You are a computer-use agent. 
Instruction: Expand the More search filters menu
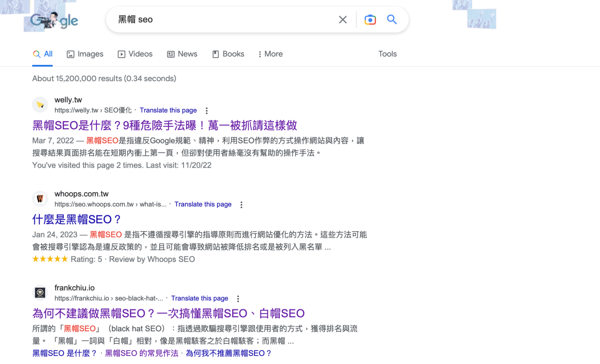click(270, 54)
